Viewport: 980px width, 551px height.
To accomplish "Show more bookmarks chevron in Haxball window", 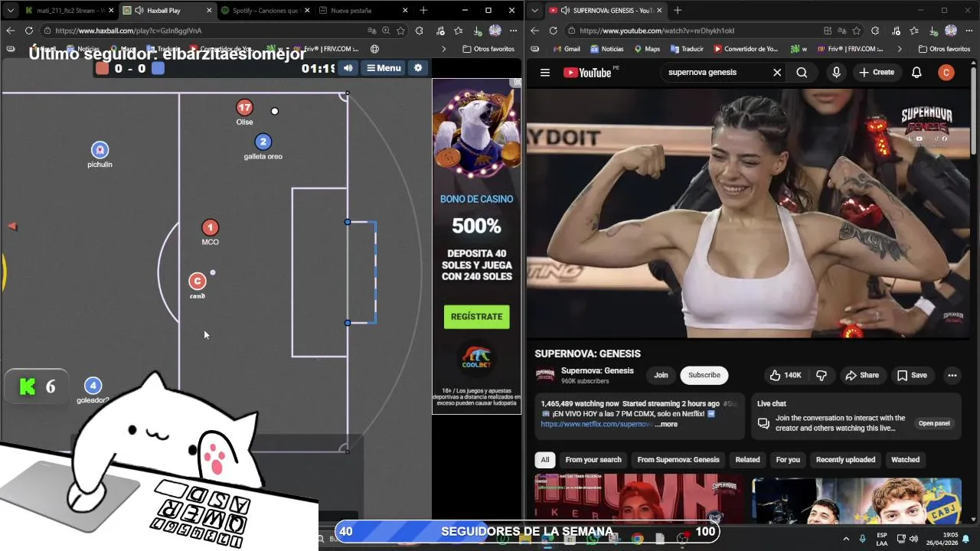I will [443, 49].
